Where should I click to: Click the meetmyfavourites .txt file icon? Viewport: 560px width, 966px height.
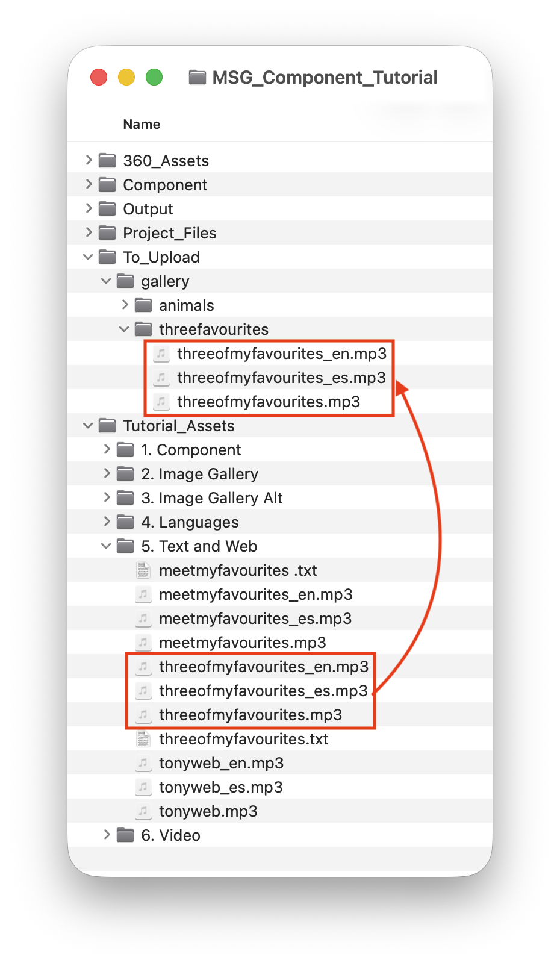(x=143, y=570)
